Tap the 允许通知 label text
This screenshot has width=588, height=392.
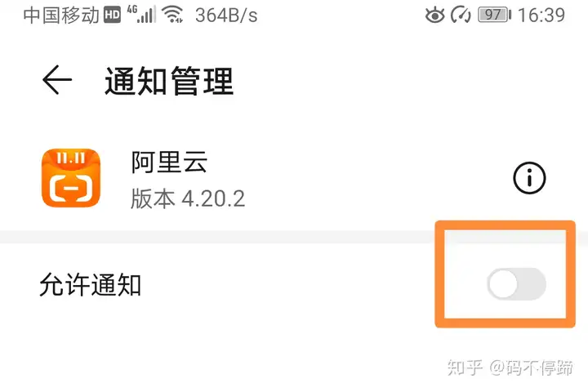(90, 285)
